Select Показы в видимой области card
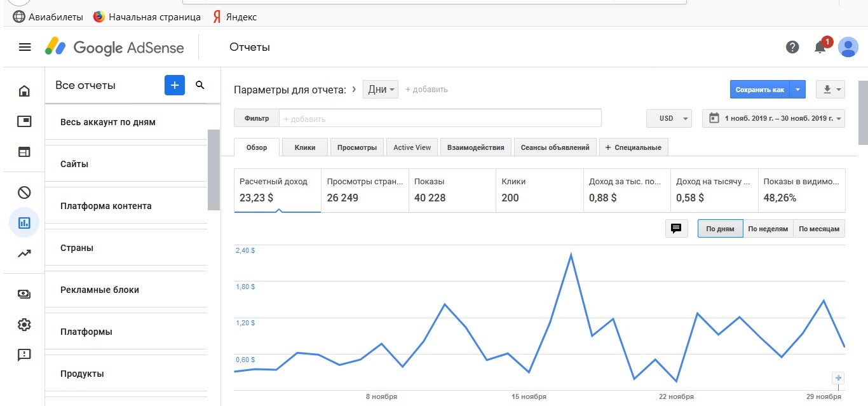This screenshot has height=406, width=868. (802, 190)
